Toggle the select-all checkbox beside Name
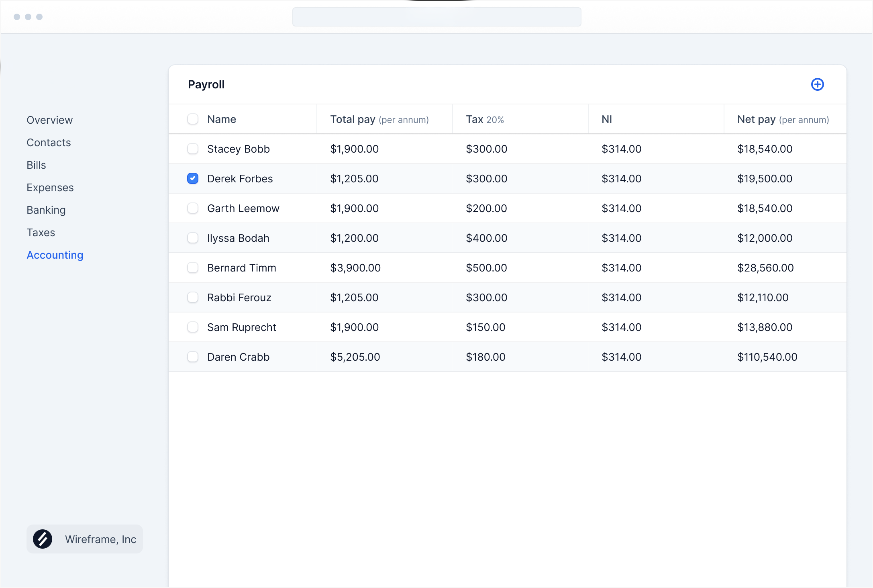873x588 pixels. [193, 119]
